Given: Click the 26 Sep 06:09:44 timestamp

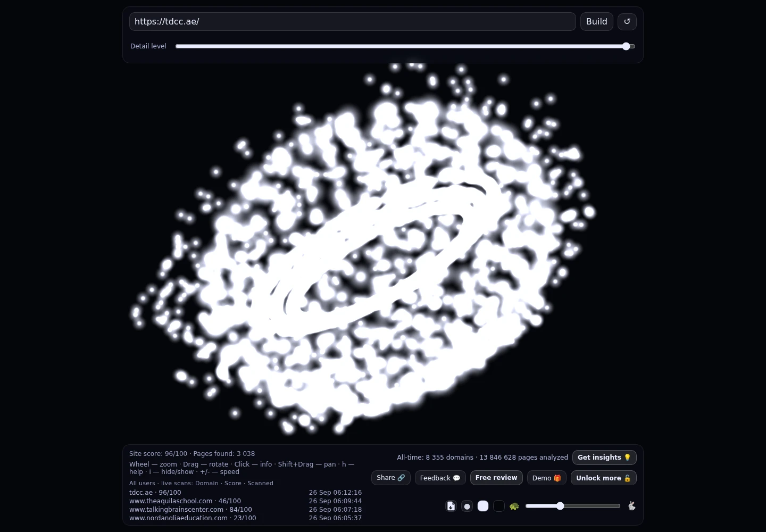Looking at the screenshot, I should [335, 501].
